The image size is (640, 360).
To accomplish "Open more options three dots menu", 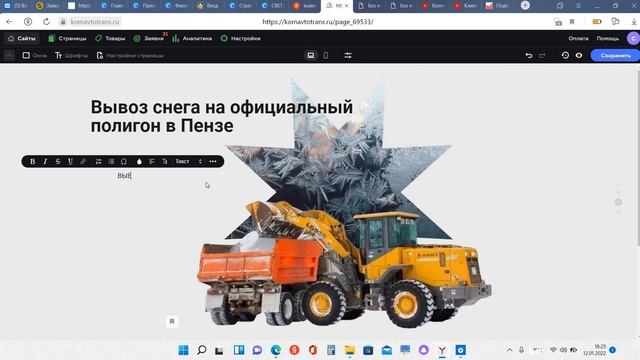I will coord(213,162).
